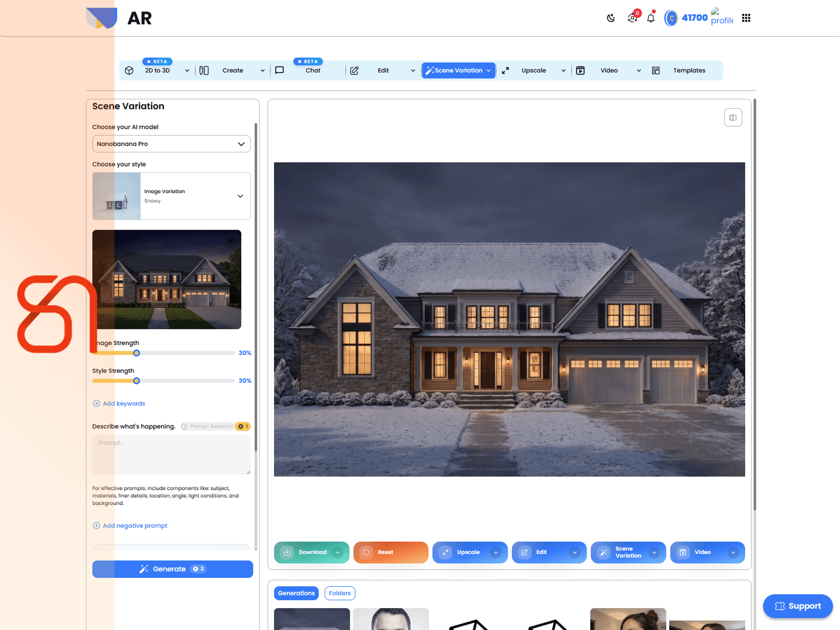Click the Video icon in top toolbar
The width and height of the screenshot is (840, 630).
click(580, 71)
